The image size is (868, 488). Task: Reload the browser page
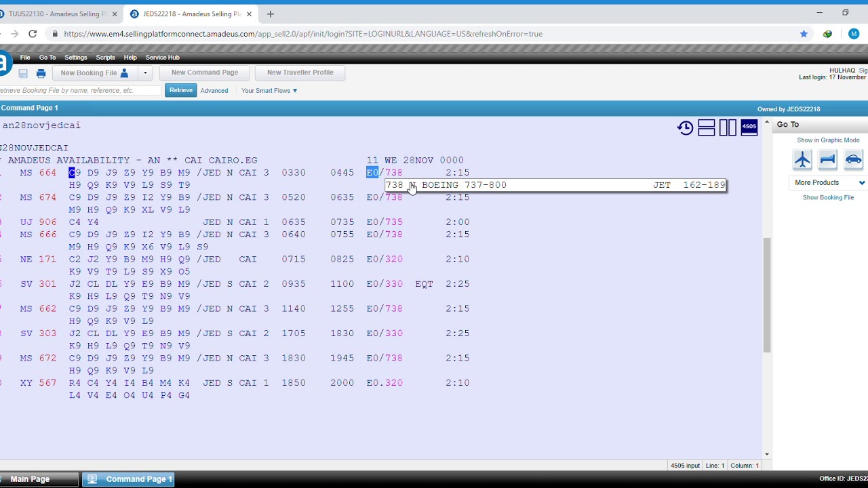33,34
